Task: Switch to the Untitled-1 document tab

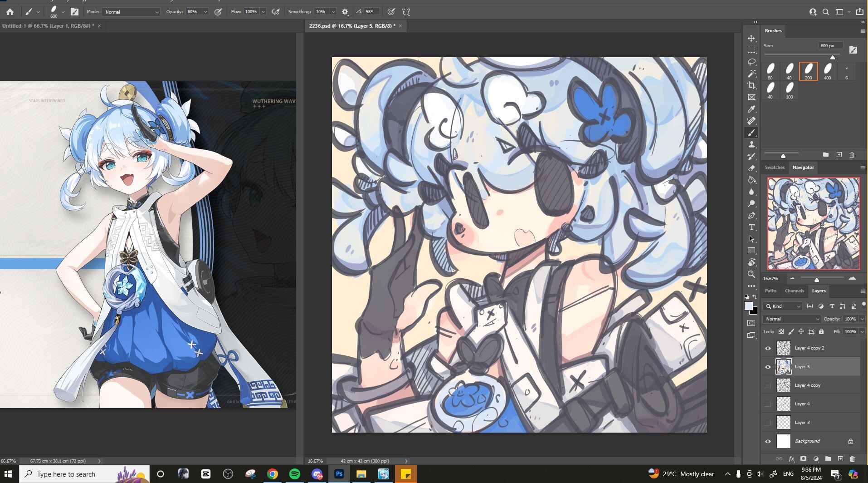Action: coord(48,26)
